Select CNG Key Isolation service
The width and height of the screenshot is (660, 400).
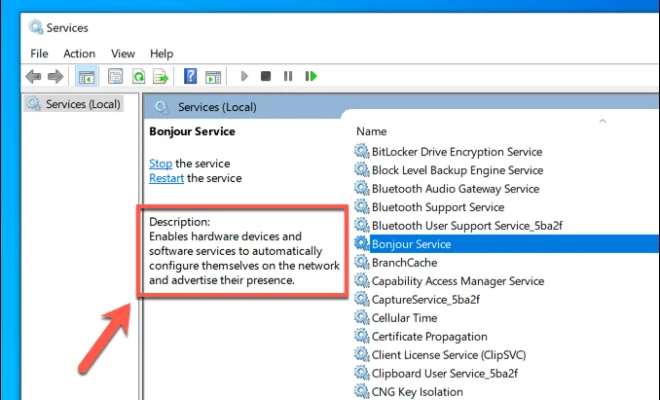(417, 392)
